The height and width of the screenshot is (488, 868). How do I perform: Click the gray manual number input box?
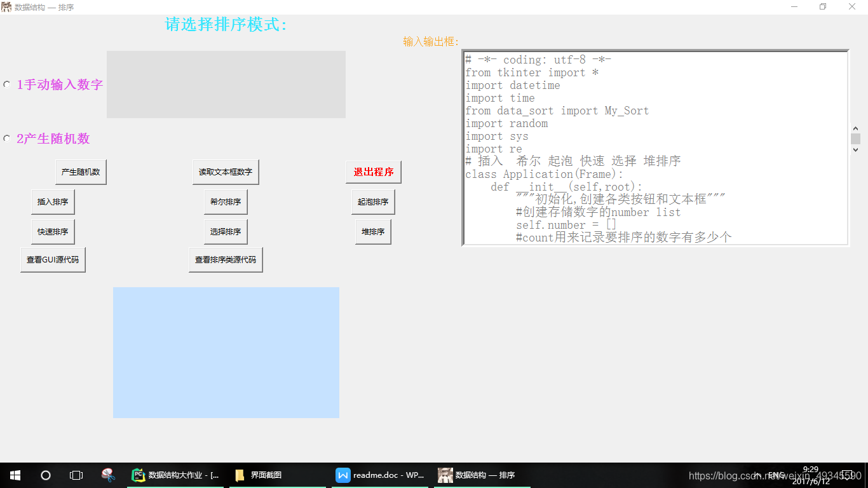226,85
